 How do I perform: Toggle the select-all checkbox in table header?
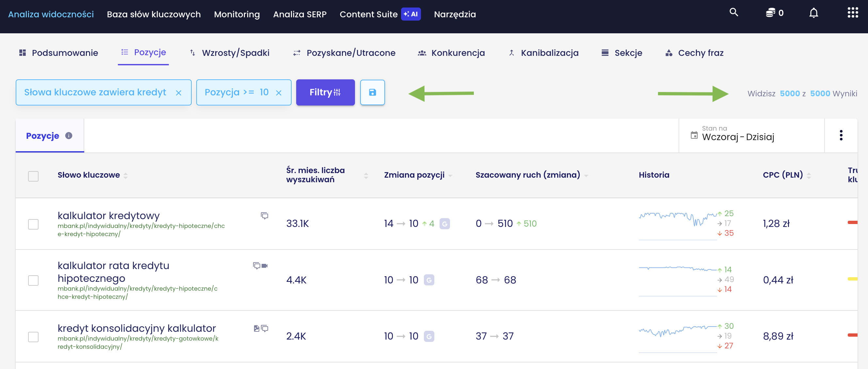[33, 176]
